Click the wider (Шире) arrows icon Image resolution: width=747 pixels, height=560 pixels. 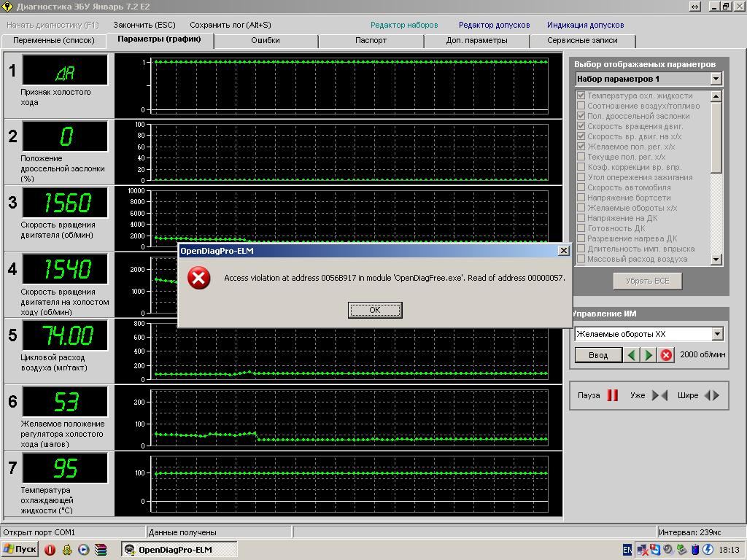point(712,395)
